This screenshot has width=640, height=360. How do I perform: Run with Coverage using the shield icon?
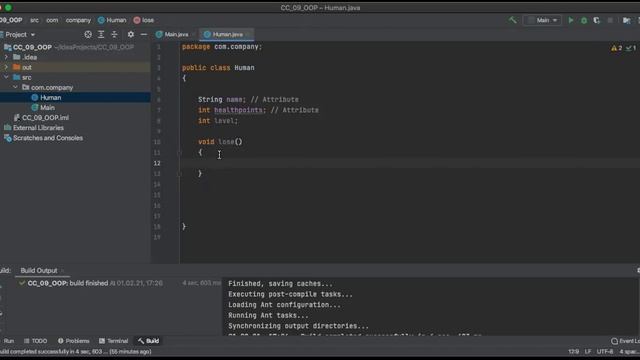597,20
